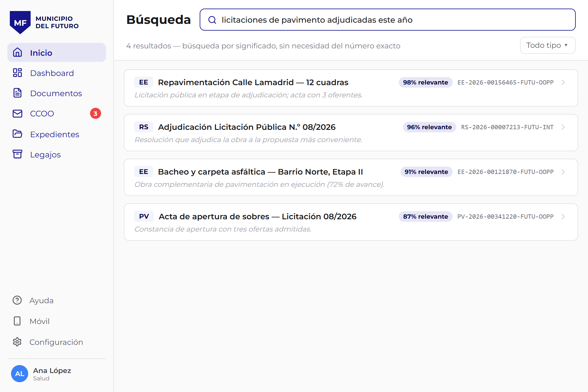Screen dimensions: 588x392
Task: Click the CCOO envelope icon
Action: 17,113
